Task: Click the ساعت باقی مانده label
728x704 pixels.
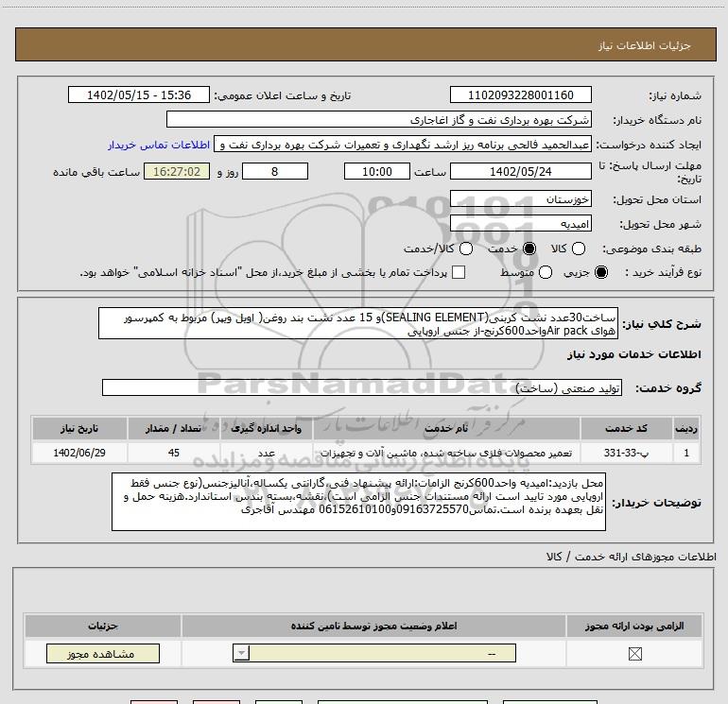Action: 96,172
